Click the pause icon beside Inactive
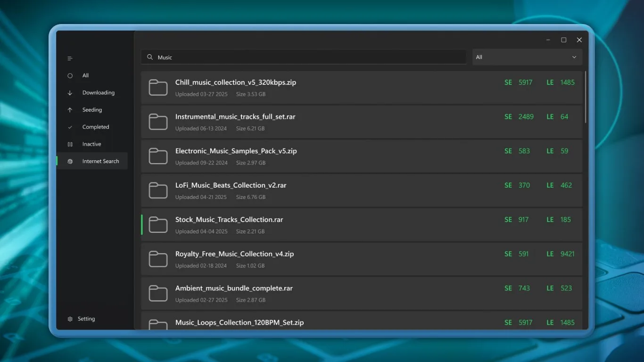The height and width of the screenshot is (362, 644). (70, 144)
